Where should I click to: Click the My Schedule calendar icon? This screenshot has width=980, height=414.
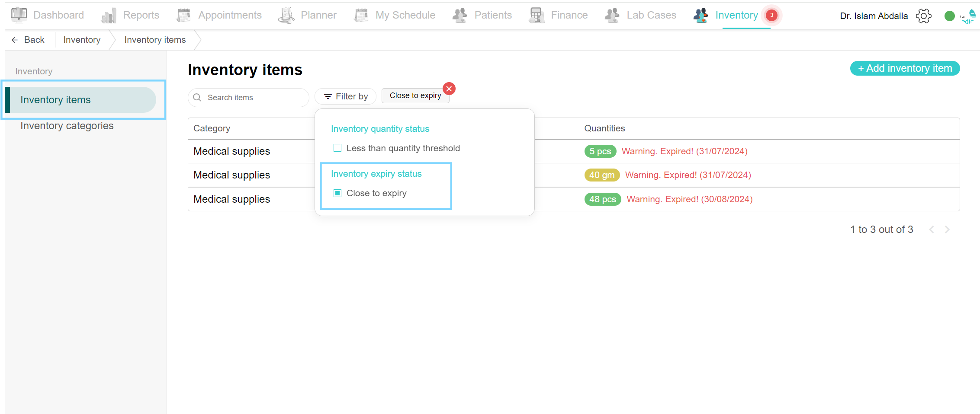tap(361, 16)
